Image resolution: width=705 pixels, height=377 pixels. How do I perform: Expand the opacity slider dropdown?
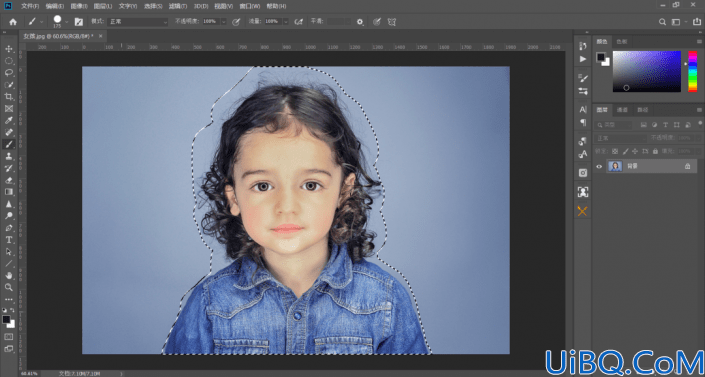(223, 22)
